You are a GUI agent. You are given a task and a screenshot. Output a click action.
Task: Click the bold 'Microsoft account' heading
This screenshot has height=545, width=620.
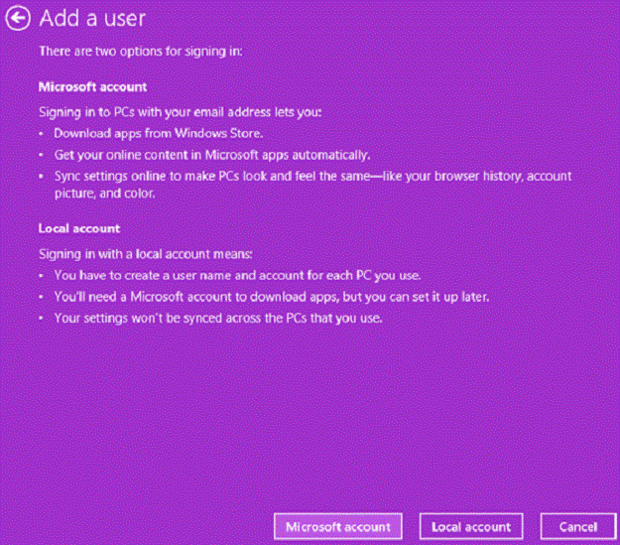93,87
